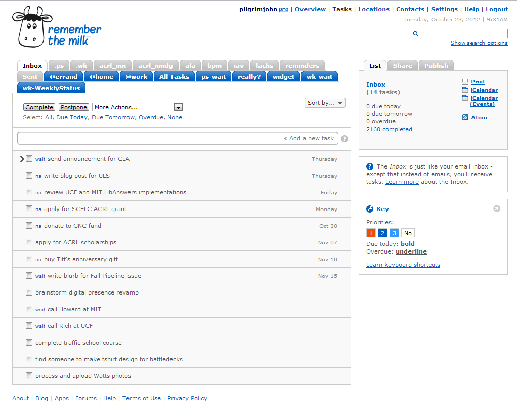Expand the Sort by menu

325,103
